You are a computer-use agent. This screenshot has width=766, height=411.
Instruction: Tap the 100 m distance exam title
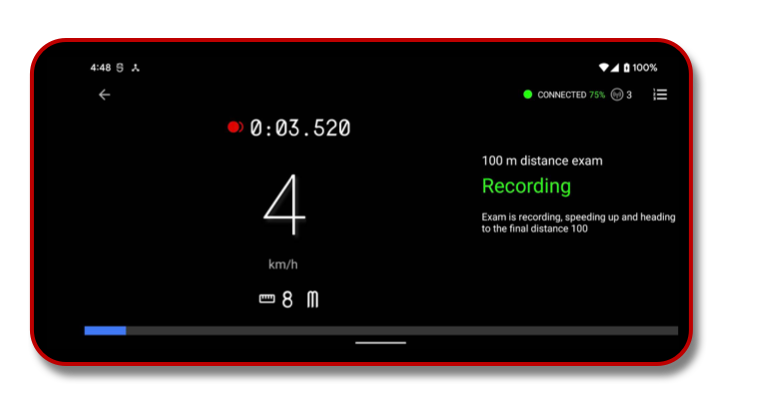(542, 161)
